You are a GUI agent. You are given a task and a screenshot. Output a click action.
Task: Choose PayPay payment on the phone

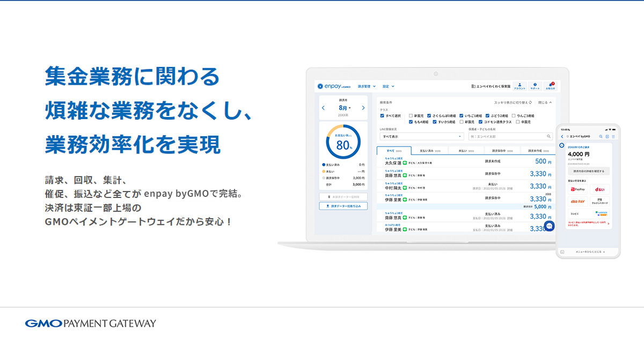578,189
